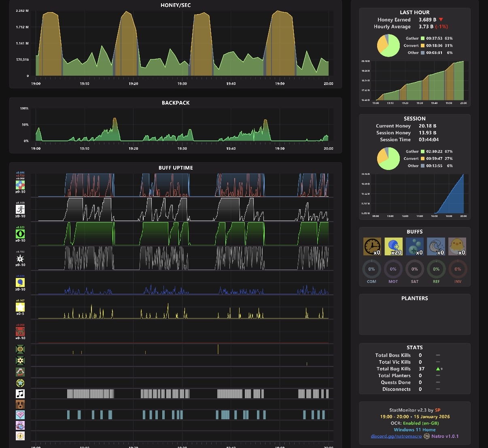This screenshot has width=488, height=448.
Task: Click the SP author name
Action: pyautogui.click(x=437, y=410)
